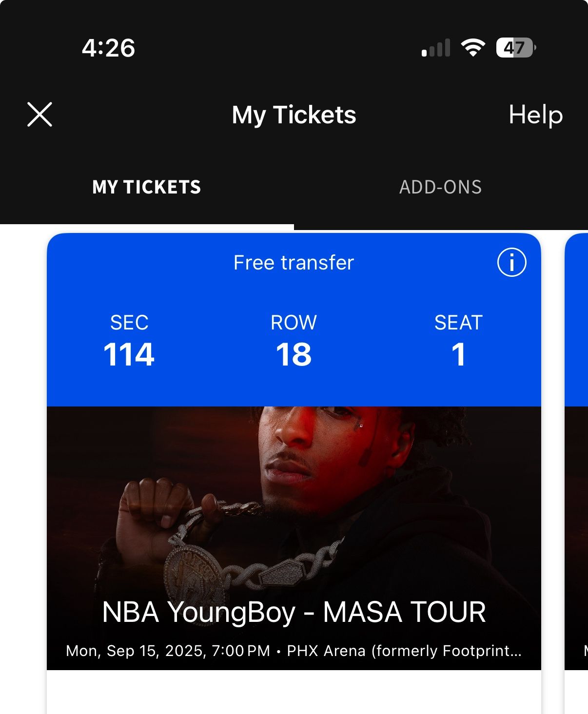The height and width of the screenshot is (714, 588).
Task: Switch to the ADD-ONS tab
Action: tap(440, 187)
